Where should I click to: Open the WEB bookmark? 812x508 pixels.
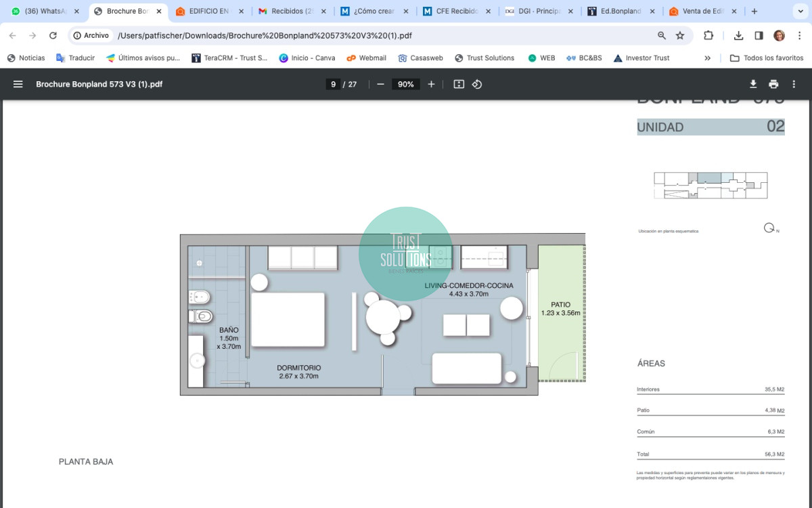tap(541, 58)
